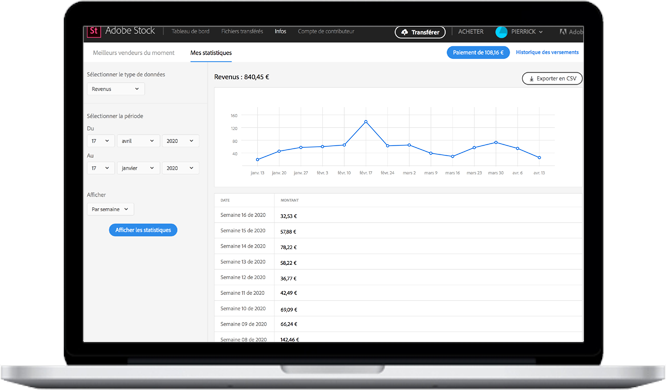The image size is (666, 390).
Task: Open Fichiers transférés in the top navigation
Action: click(242, 31)
